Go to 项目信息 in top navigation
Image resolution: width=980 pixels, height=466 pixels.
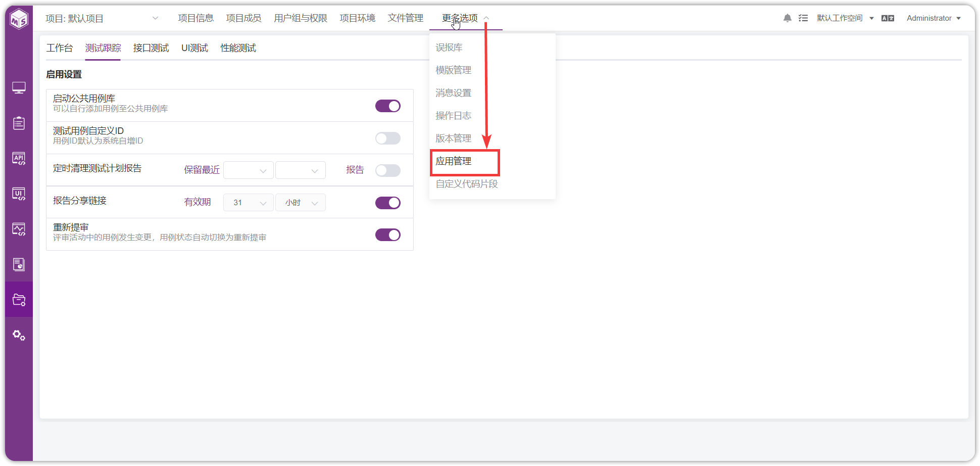pos(196,18)
